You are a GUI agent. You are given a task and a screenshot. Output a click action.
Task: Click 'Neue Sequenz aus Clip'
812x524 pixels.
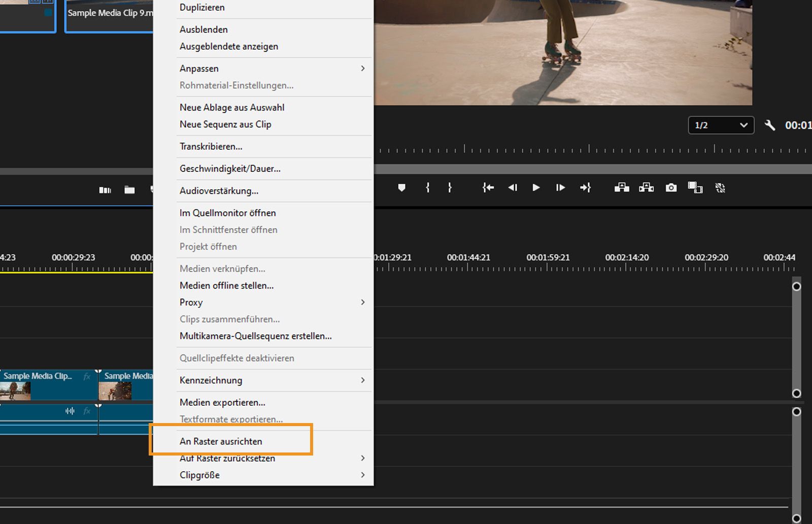[225, 124]
